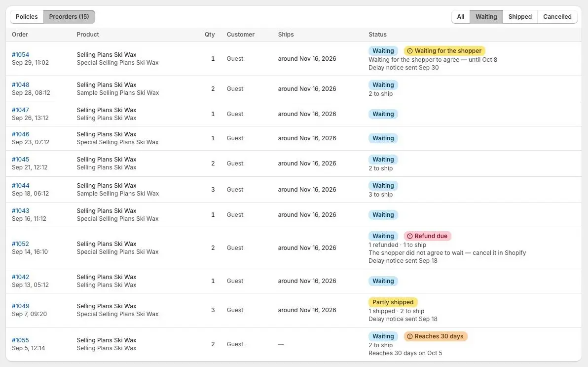Open order #1043
This screenshot has width=588, height=367.
[20, 211]
